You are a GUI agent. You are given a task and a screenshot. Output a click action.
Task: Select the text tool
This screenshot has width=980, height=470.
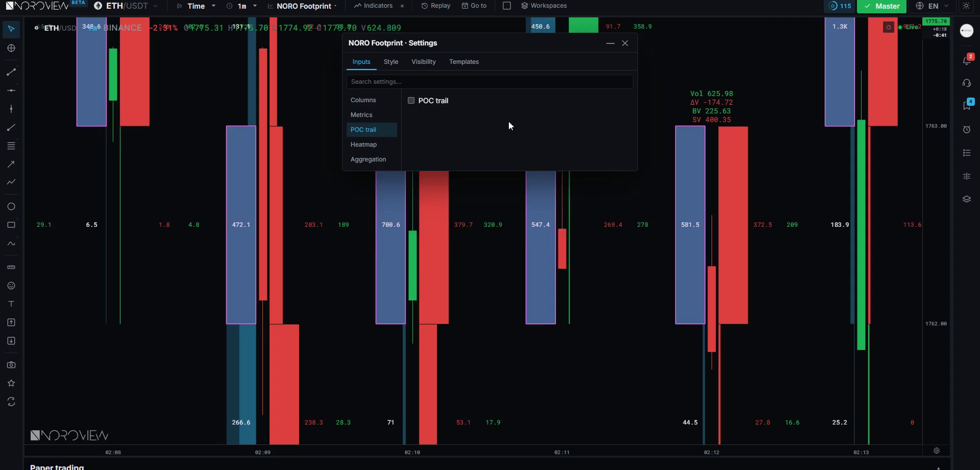11,304
